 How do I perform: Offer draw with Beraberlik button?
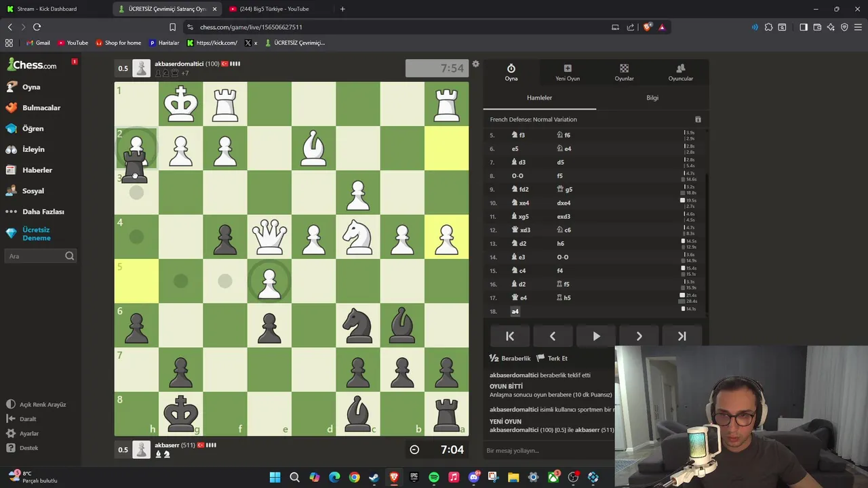510,358
